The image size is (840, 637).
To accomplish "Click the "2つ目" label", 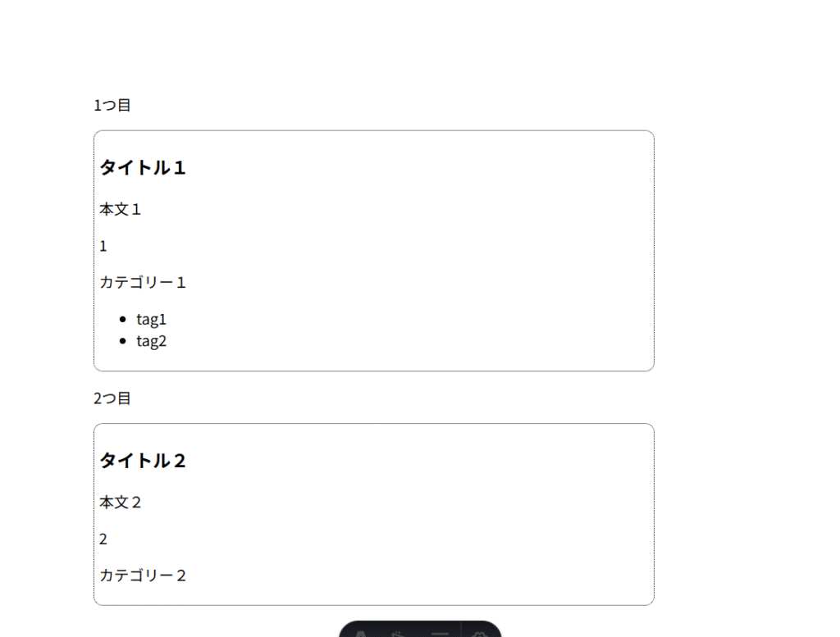I will [x=112, y=398].
